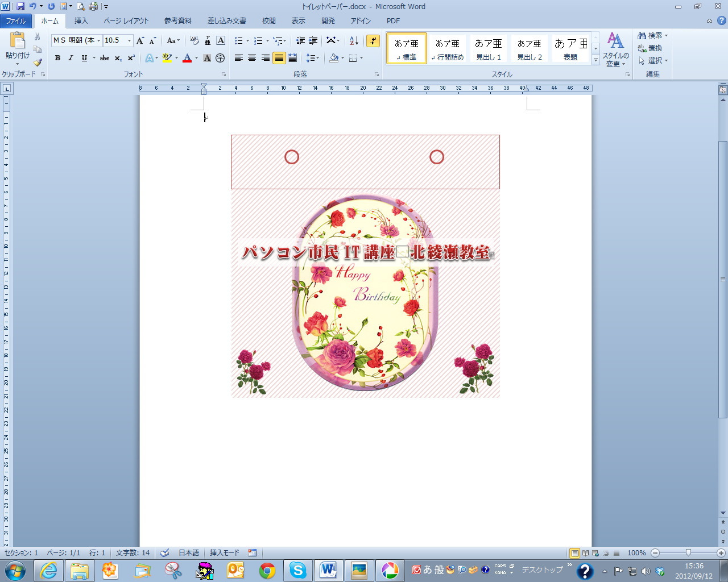The image size is (728, 582).
Task: Open Font dialog launcher
Action: [224, 74]
